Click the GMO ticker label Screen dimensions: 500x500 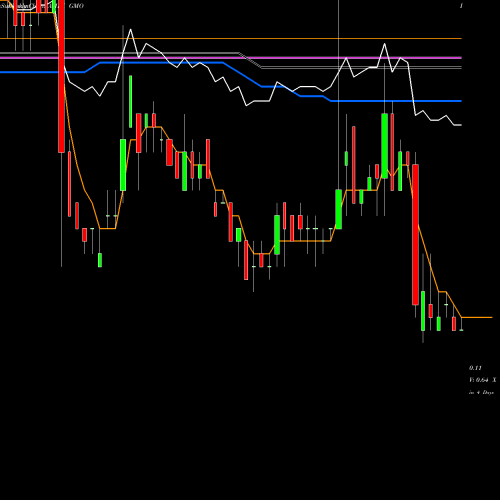point(76,6)
